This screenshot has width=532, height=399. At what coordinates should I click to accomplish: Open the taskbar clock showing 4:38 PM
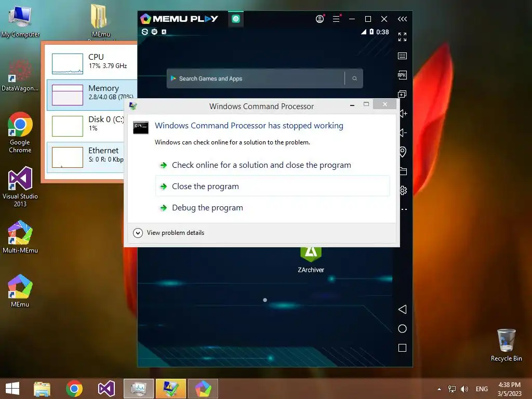tap(509, 389)
